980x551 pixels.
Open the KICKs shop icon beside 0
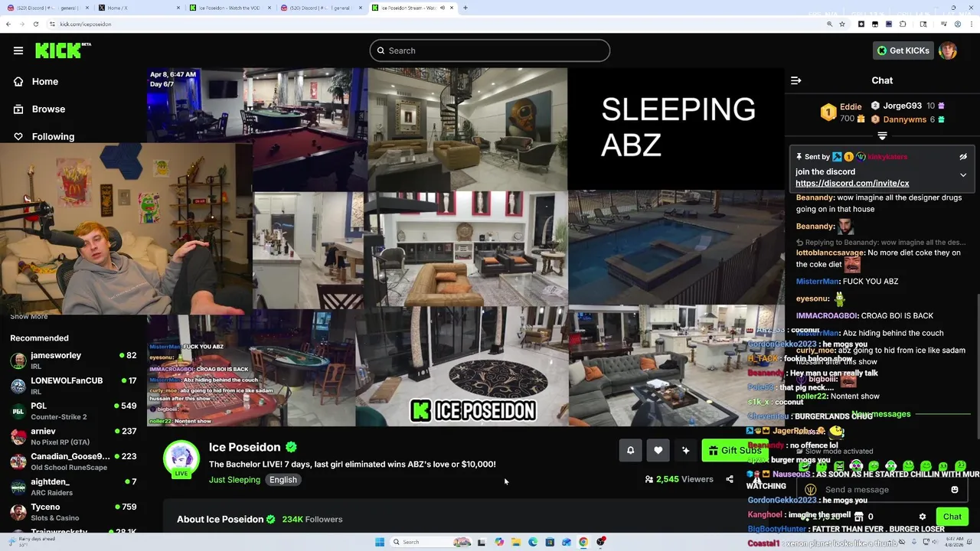pos(858,517)
